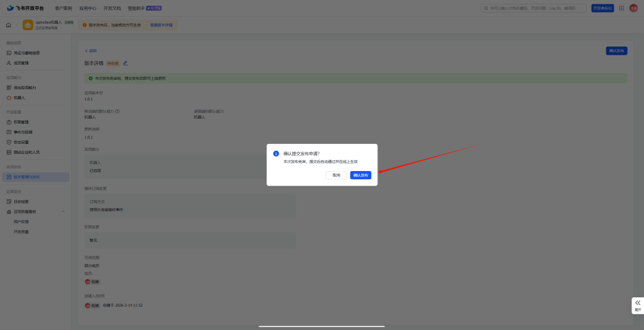Click 确认发布 in the confirmation dialog
Image resolution: width=644 pixels, height=330 pixels.
coord(360,175)
